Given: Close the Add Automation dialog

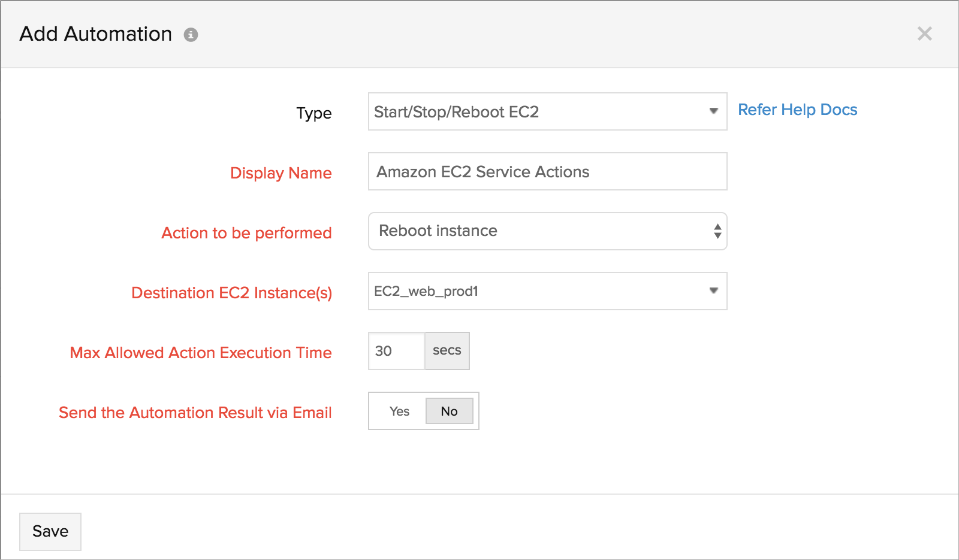Looking at the screenshot, I should tap(924, 34).
